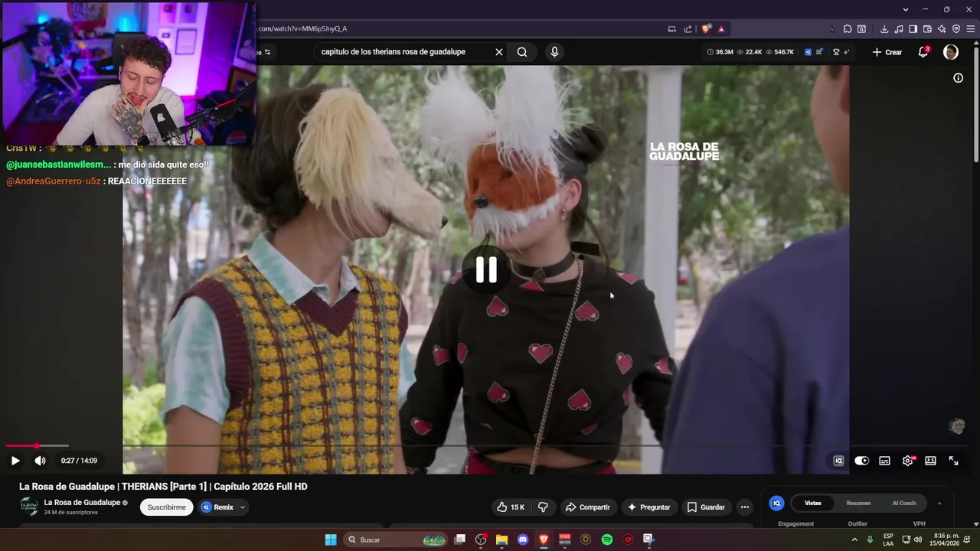Open Discord from the taskbar
Screen dimensions: 980x551
coord(523,540)
